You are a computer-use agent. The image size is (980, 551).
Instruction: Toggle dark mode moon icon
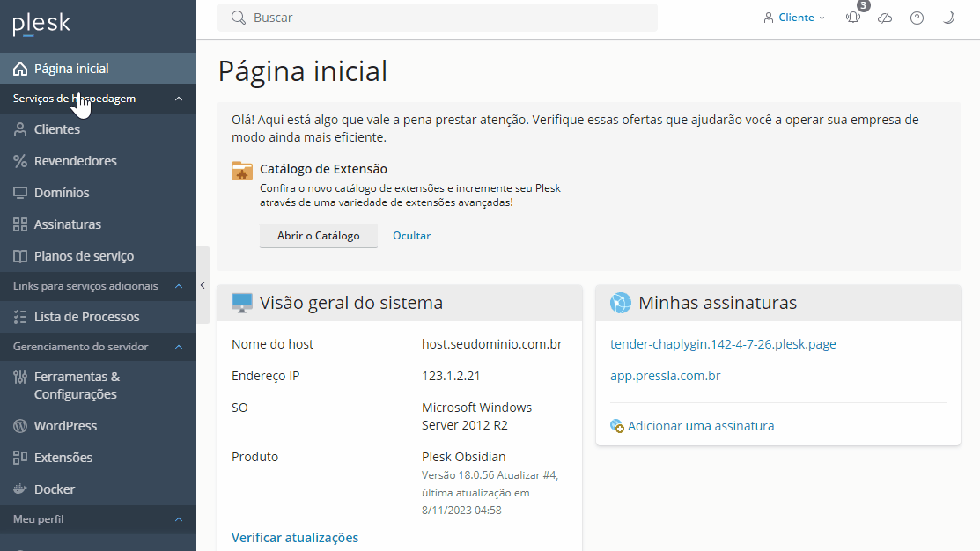point(949,18)
